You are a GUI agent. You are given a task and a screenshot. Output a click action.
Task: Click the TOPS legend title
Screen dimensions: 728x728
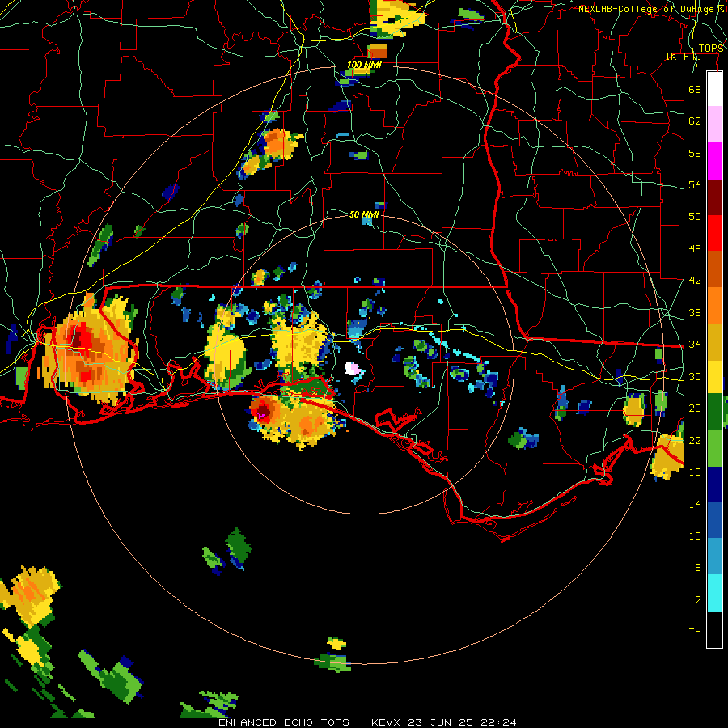click(x=711, y=49)
